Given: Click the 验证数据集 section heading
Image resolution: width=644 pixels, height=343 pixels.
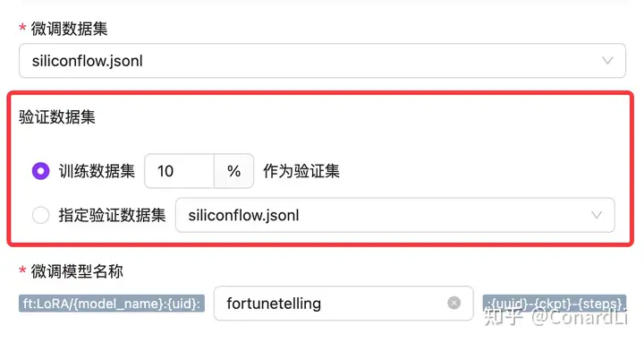Looking at the screenshot, I should [x=57, y=117].
